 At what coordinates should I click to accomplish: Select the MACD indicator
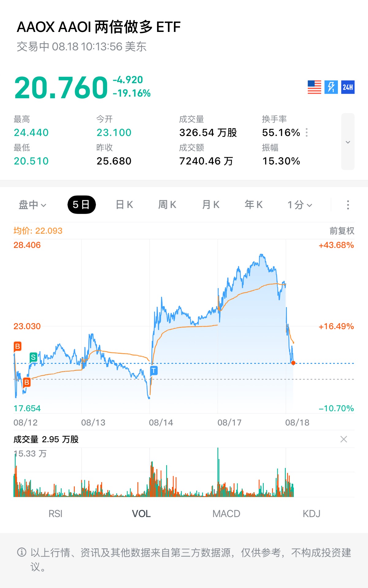click(x=226, y=514)
